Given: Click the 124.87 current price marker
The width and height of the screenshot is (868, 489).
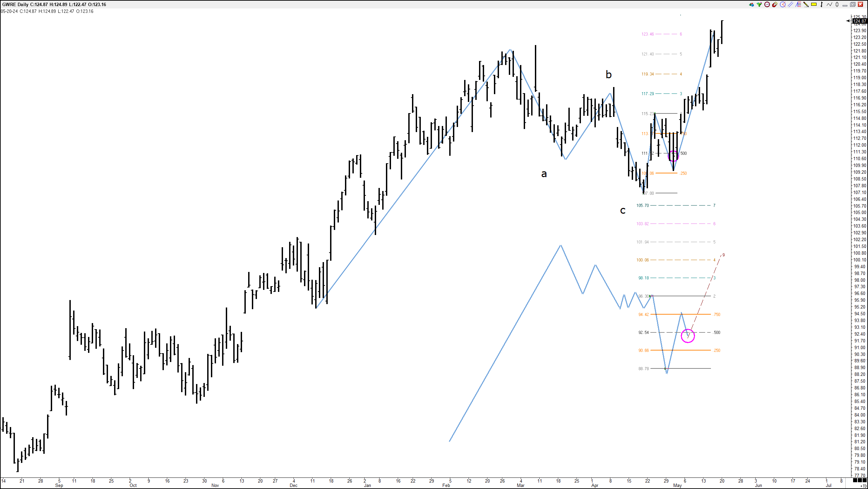Looking at the screenshot, I should click(859, 21).
